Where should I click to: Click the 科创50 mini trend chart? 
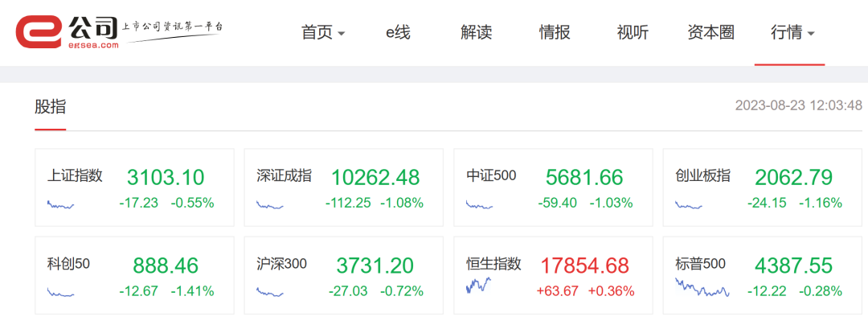61,292
